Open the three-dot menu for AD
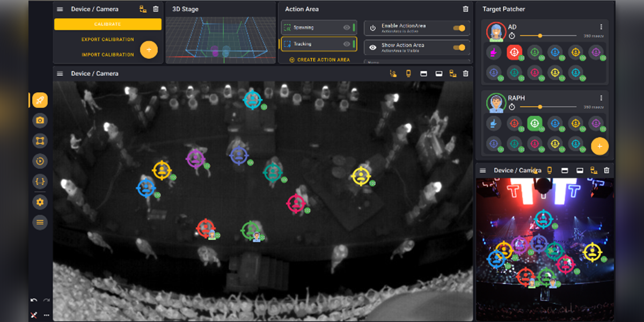644x322 pixels. 601,27
